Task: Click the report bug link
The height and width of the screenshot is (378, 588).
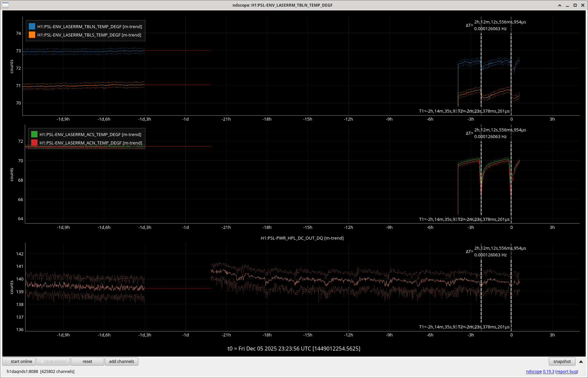Action: coord(567,372)
